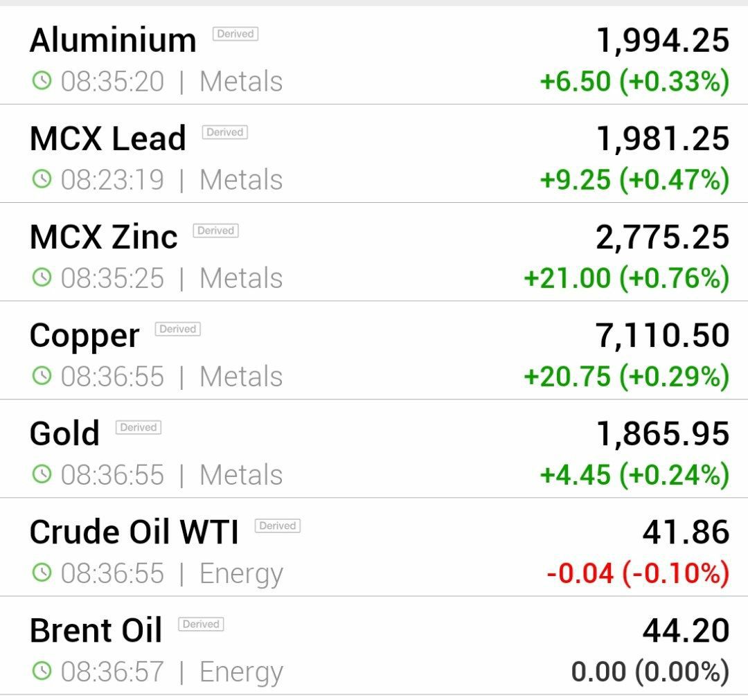The width and height of the screenshot is (748, 700).
Task: Open the MCX Zinc commodity entry
Action: [x=374, y=252]
